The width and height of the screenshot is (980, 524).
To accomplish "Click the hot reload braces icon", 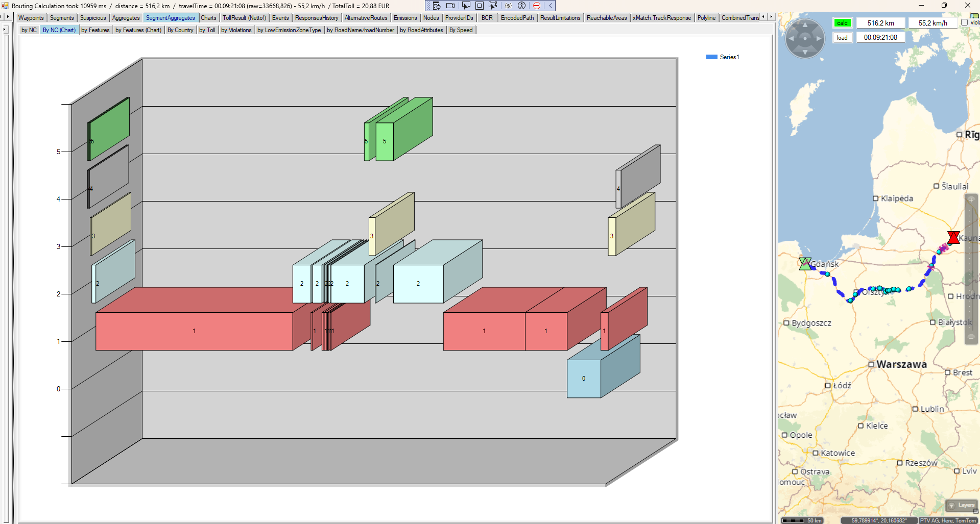I will [508, 6].
